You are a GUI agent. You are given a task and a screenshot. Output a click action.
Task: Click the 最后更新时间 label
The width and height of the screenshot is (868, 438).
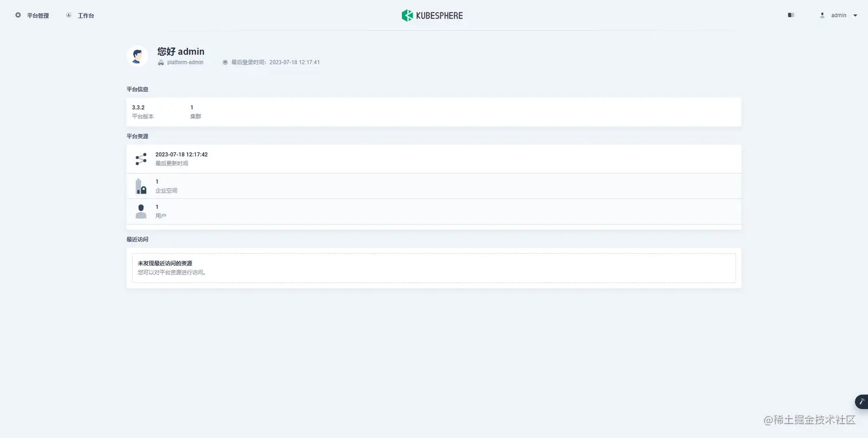tap(172, 164)
